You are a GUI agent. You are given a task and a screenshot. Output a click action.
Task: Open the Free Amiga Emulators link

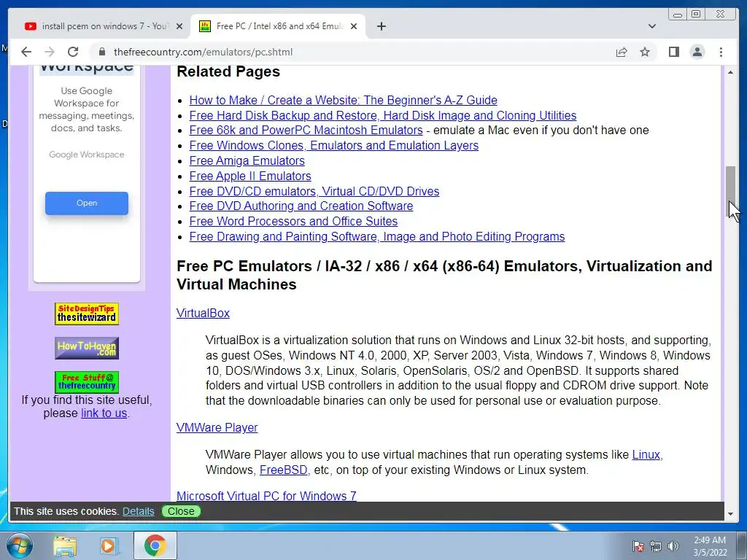(247, 160)
